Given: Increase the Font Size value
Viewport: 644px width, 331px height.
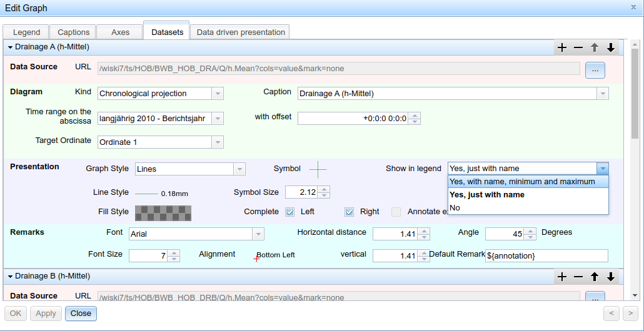Looking at the screenshot, I should [x=174, y=253].
